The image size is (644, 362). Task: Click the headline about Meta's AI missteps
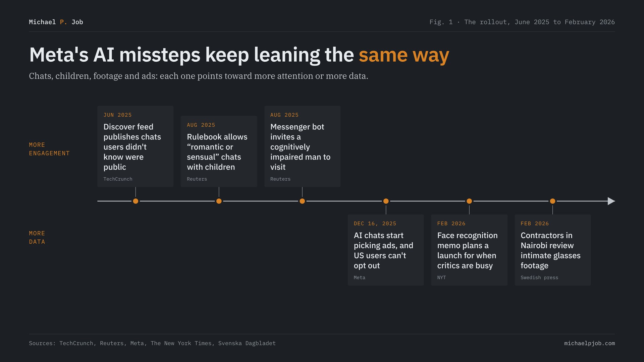point(239,55)
